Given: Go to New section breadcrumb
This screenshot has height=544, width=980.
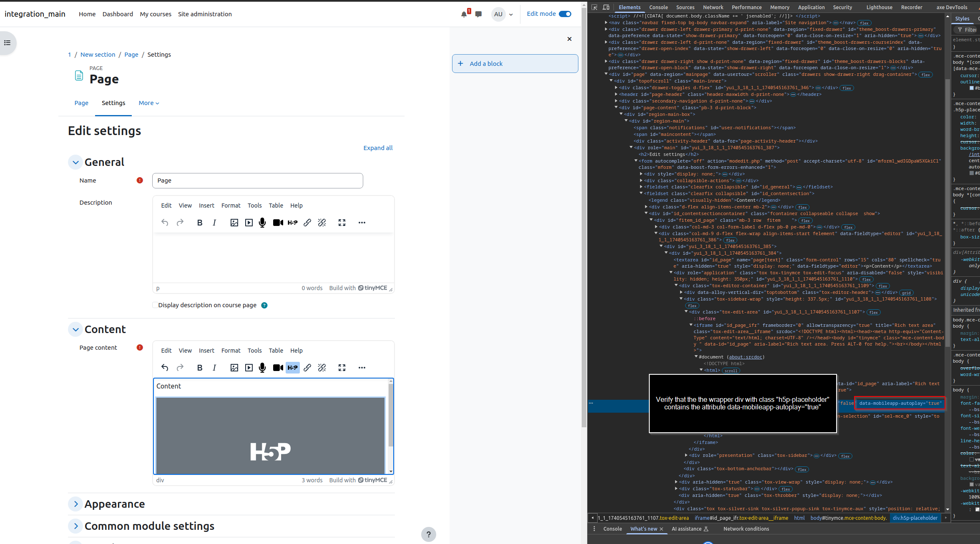Looking at the screenshot, I should 98,55.
